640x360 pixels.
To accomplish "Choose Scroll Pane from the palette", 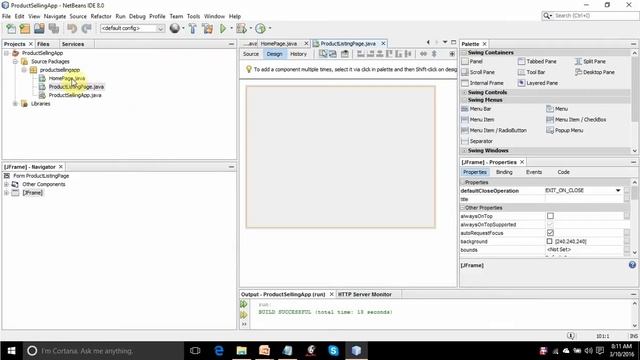I will click(478, 72).
